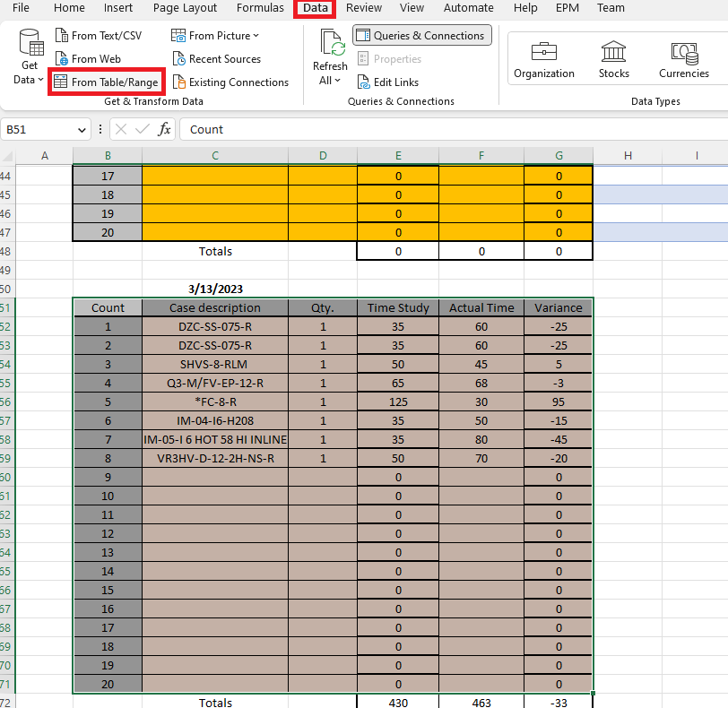Confirm formula bar entry checkmark
The image size is (728, 708).
142,129
